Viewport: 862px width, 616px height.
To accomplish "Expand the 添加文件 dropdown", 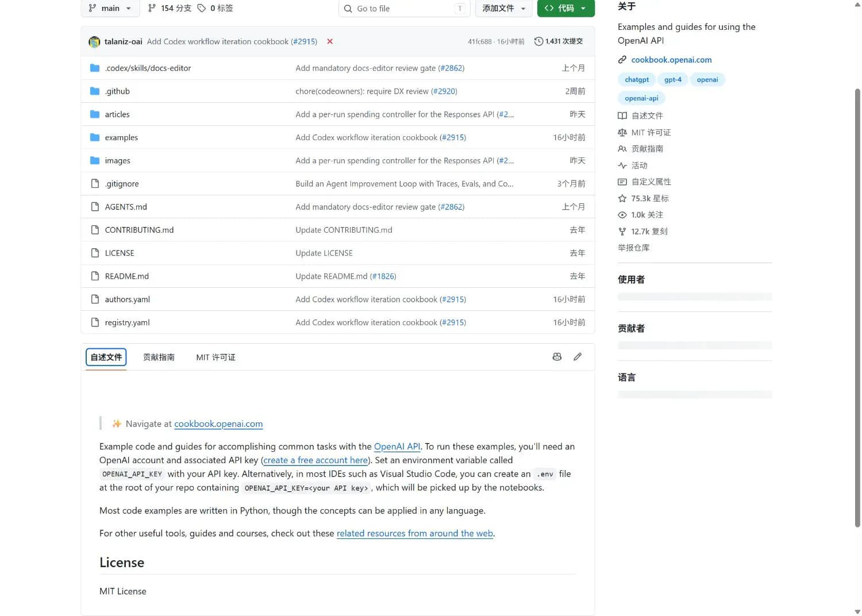I will (504, 8).
